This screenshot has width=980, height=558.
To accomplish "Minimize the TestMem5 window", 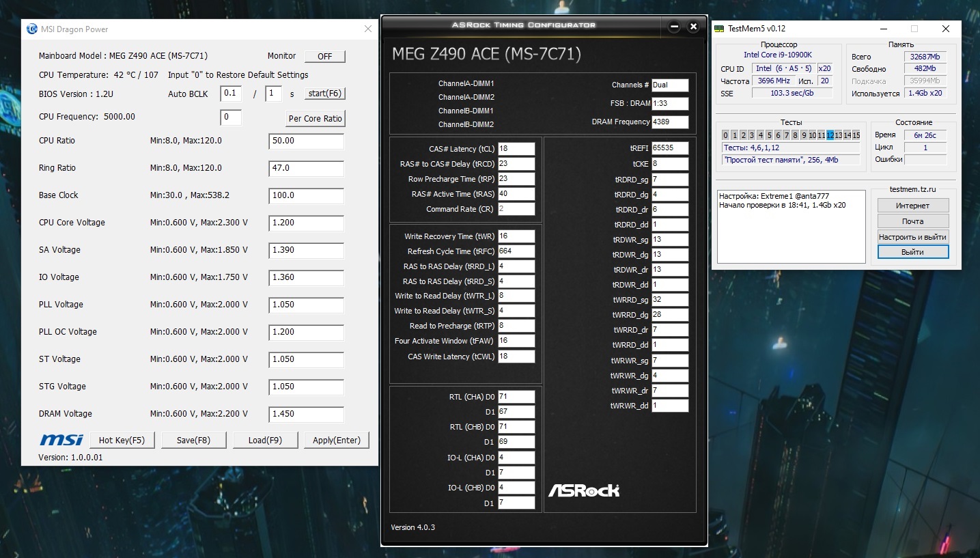I will (883, 29).
